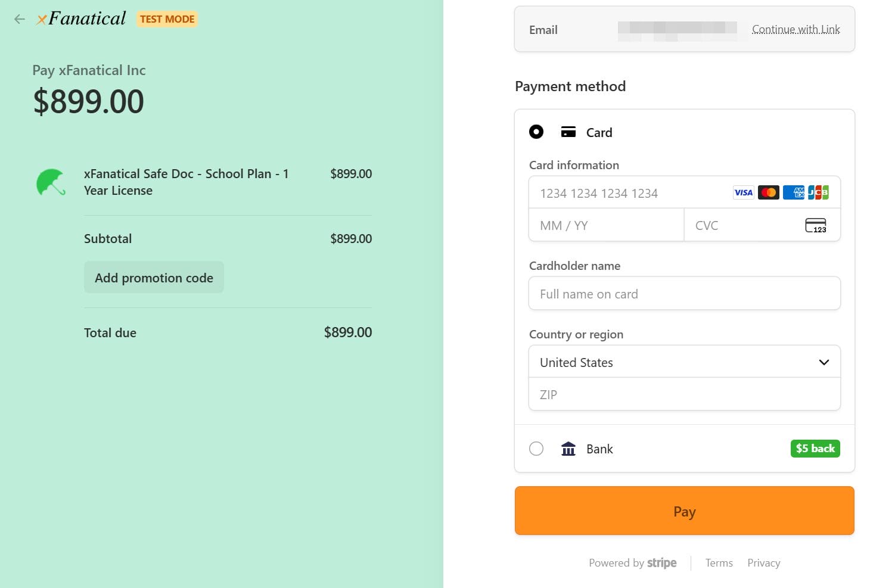Viewport: 870px width, 588px height.
Task: Click the back arrow beside xFanatical logo
Action: [x=20, y=19]
